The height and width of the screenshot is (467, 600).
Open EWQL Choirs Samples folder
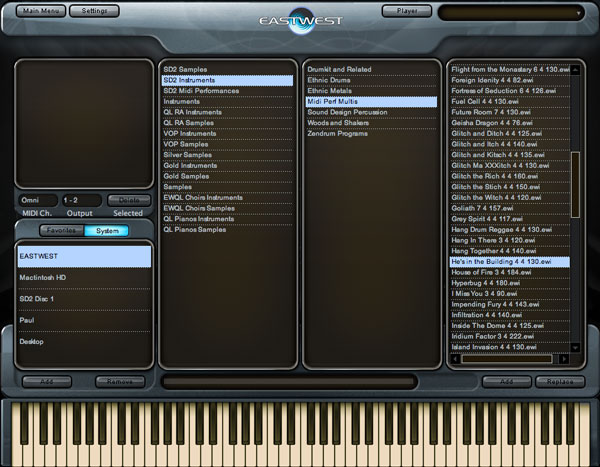coord(228,208)
